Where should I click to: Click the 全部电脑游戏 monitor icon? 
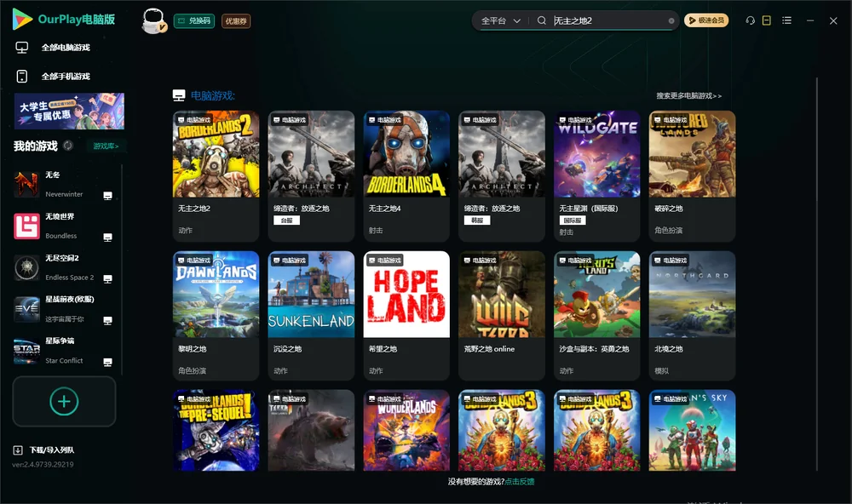tap(22, 48)
